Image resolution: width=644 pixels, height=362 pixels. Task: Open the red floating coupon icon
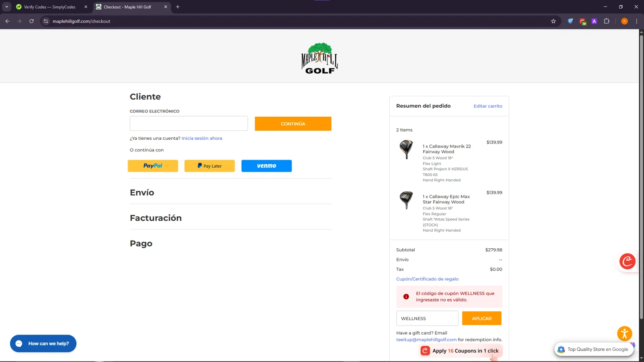click(x=627, y=261)
